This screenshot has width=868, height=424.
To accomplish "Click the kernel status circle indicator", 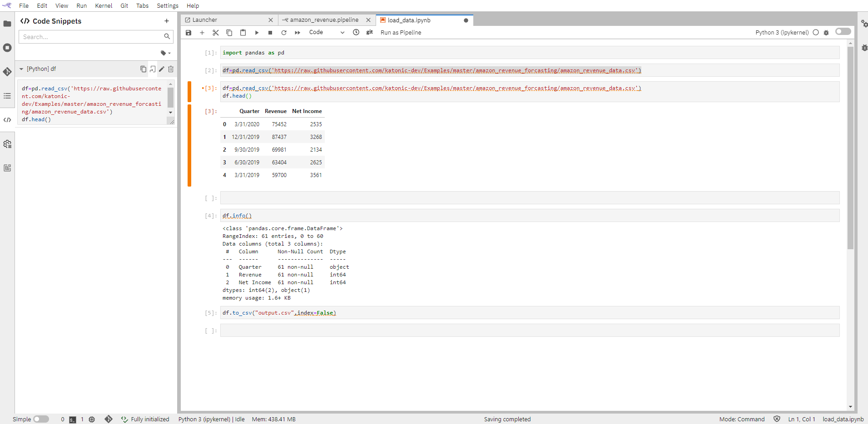I will [x=816, y=33].
